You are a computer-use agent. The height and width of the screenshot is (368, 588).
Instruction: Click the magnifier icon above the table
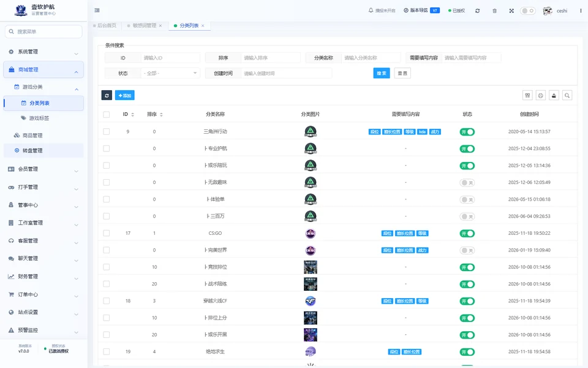[x=567, y=96]
